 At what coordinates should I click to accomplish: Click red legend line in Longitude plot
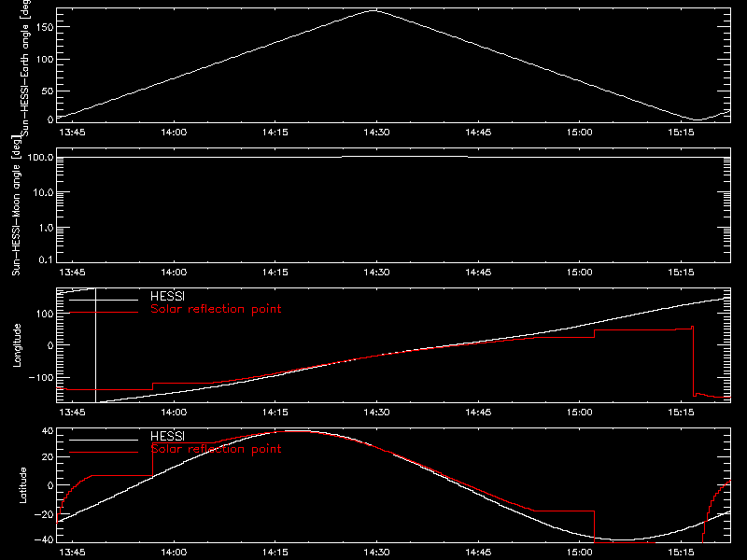click(x=104, y=313)
